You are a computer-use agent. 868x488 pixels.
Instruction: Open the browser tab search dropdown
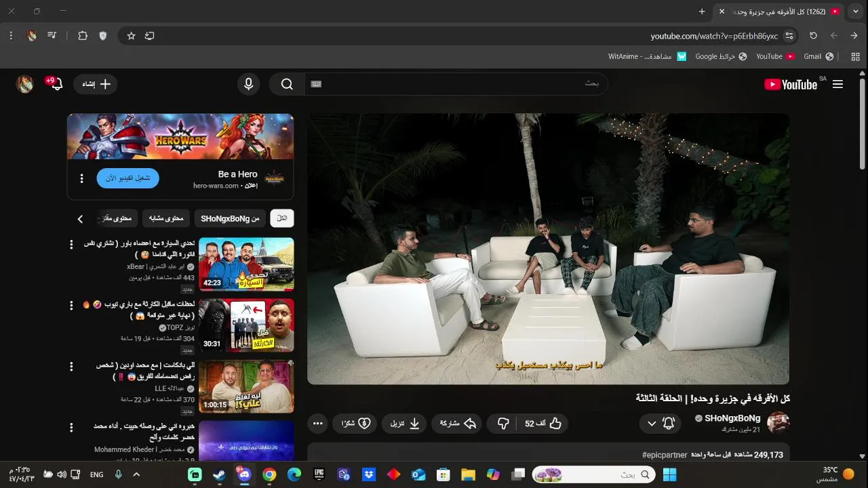click(856, 12)
